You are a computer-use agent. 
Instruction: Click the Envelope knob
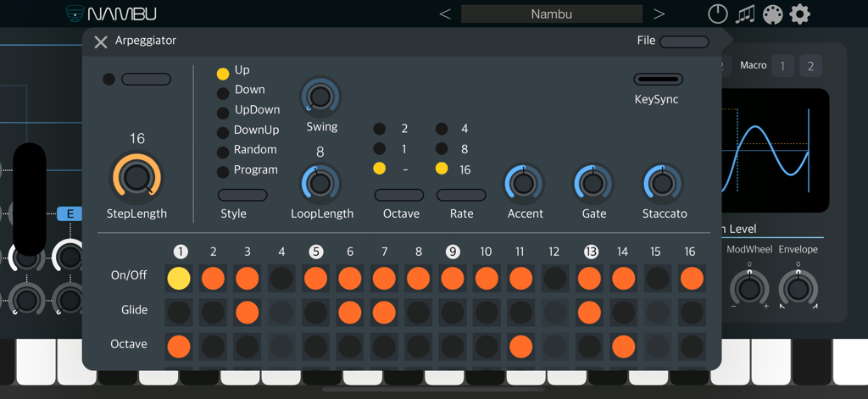tap(798, 289)
